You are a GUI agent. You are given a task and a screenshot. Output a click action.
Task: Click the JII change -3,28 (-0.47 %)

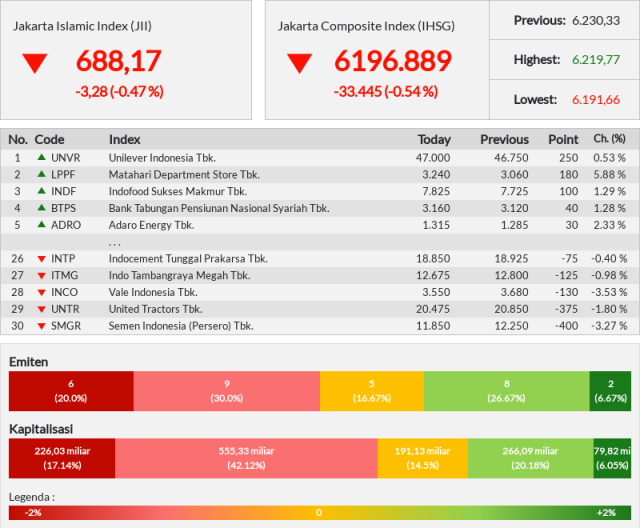(119, 91)
